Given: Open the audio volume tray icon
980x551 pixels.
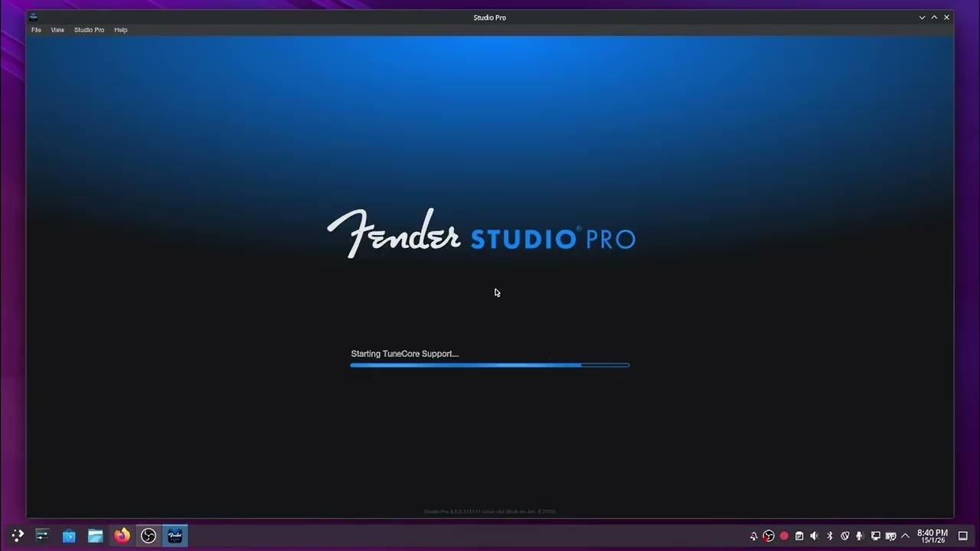Looking at the screenshot, I should [x=814, y=536].
